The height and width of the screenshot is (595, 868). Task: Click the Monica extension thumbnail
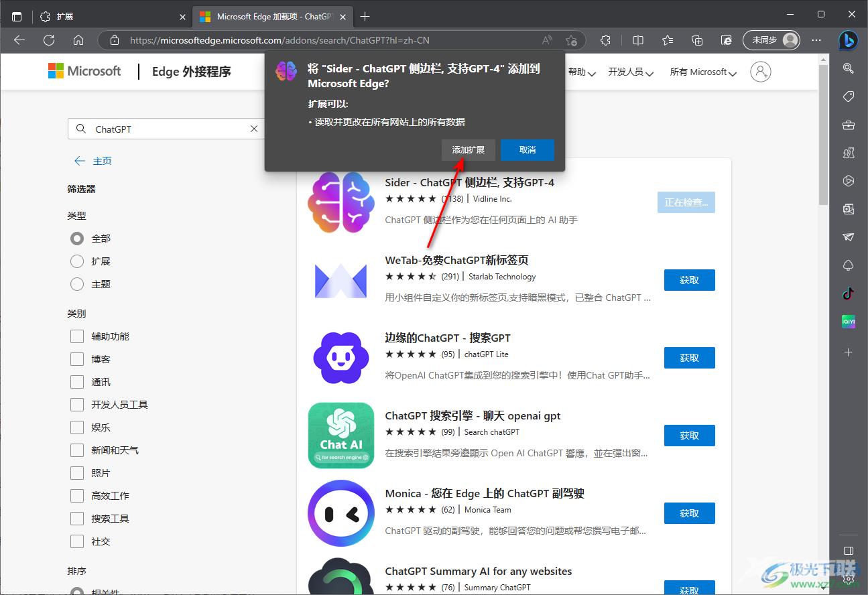pyautogui.click(x=341, y=513)
